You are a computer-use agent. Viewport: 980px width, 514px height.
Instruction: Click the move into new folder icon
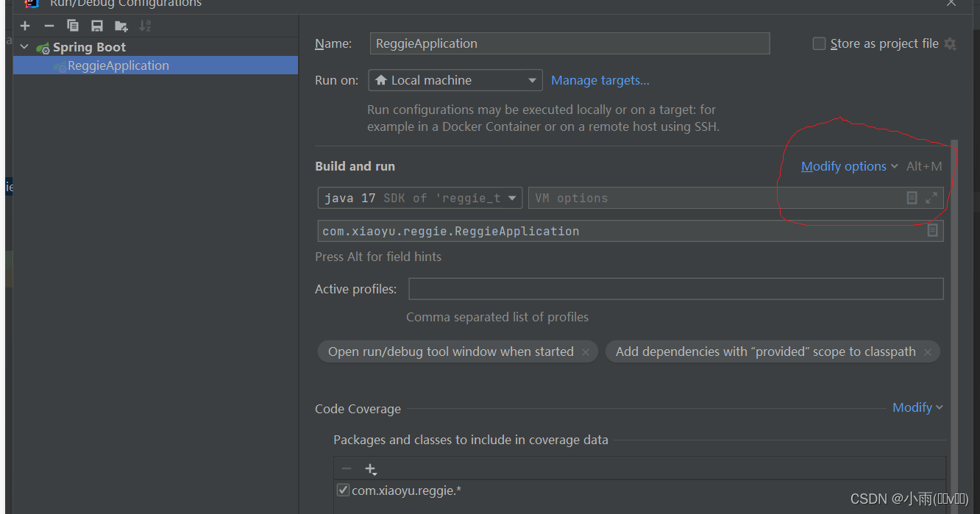click(x=121, y=26)
